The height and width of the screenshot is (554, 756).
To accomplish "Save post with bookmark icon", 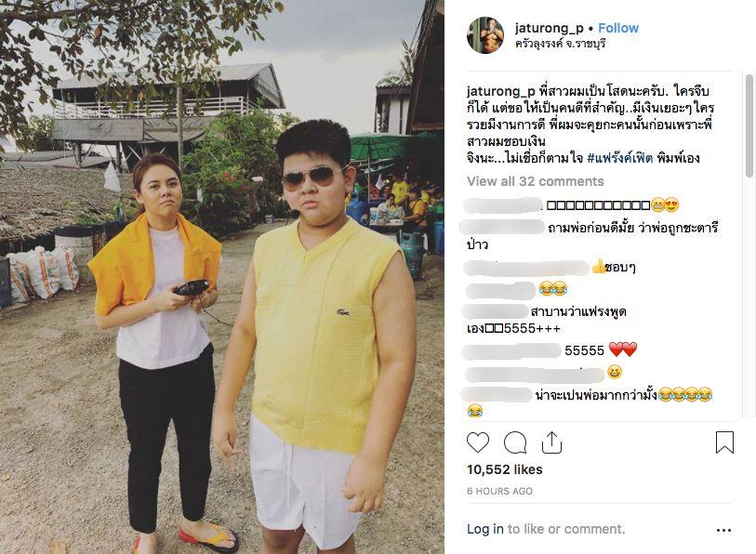I will click(x=724, y=442).
